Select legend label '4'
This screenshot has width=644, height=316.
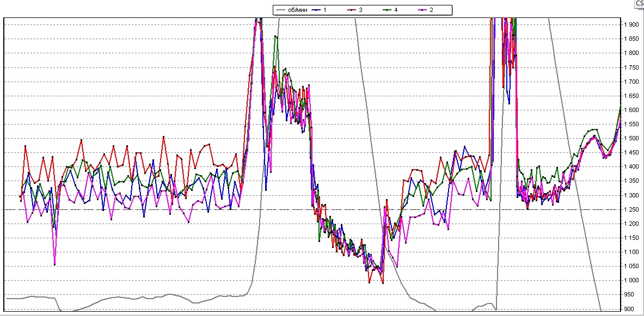396,10
